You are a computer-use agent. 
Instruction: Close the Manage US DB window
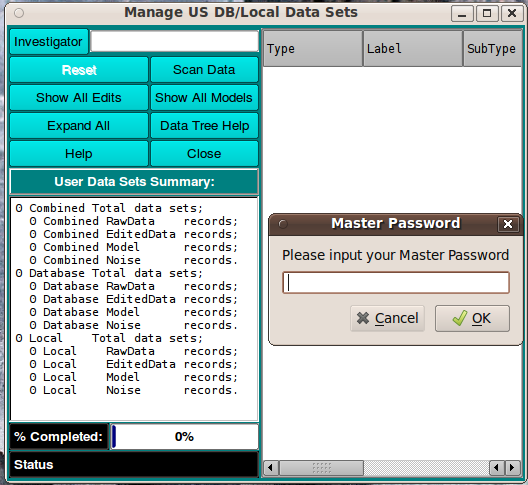click(x=512, y=14)
